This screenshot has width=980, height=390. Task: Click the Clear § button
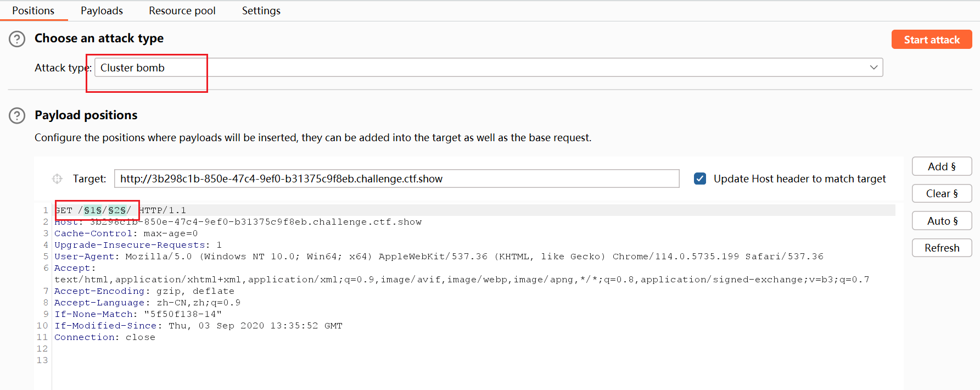pyautogui.click(x=942, y=193)
